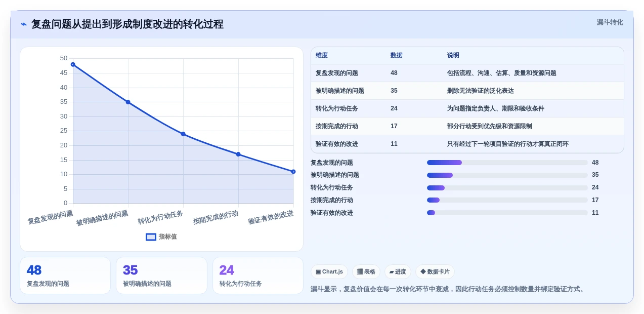
Task: Click description 部分行动受到优先级和资源限制
Action: pyautogui.click(x=490, y=126)
